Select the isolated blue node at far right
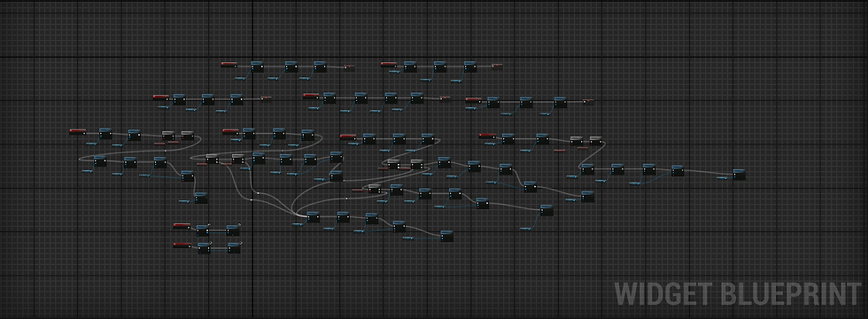This screenshot has height=319, width=868. (x=739, y=175)
